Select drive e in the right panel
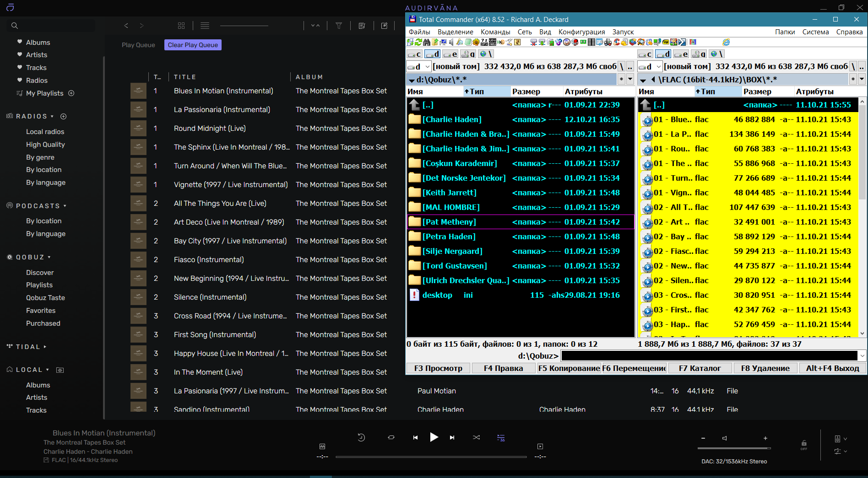 point(681,54)
